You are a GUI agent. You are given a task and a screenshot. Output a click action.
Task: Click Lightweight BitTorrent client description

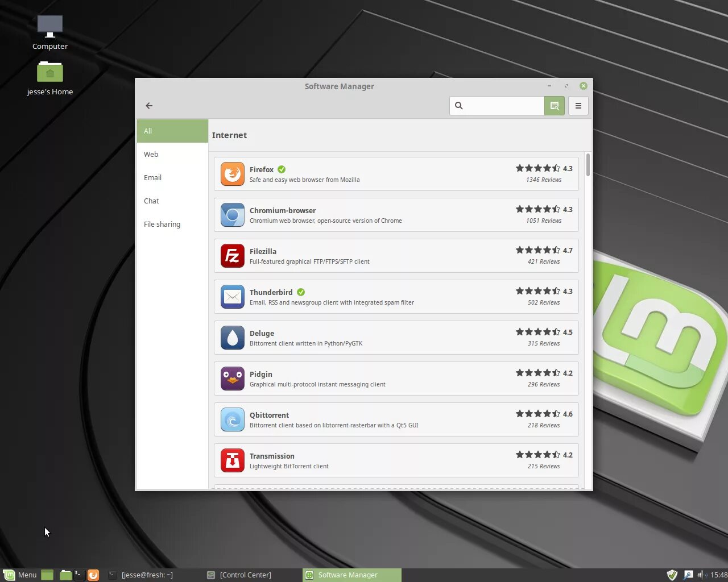289,466
